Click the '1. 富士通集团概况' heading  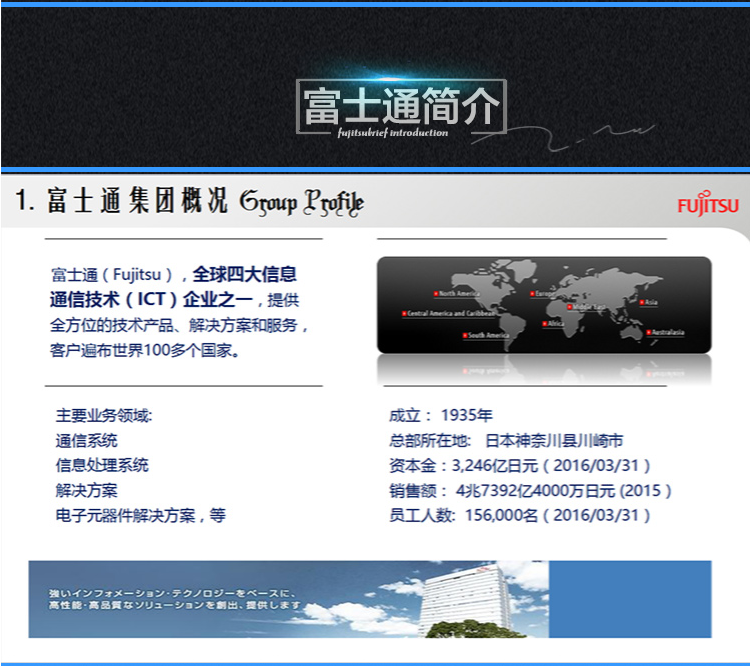pos(121,200)
